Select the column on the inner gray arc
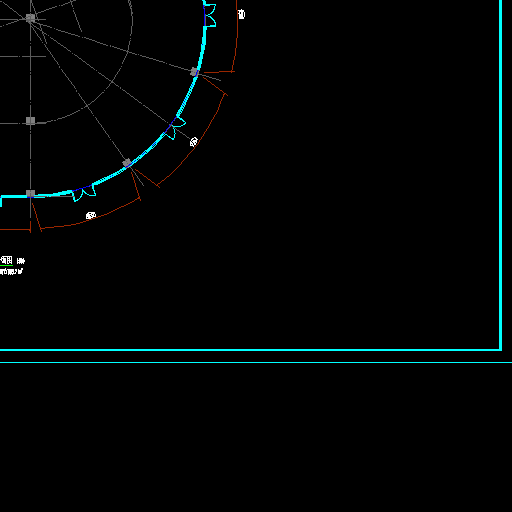The image size is (512, 512). [30, 121]
